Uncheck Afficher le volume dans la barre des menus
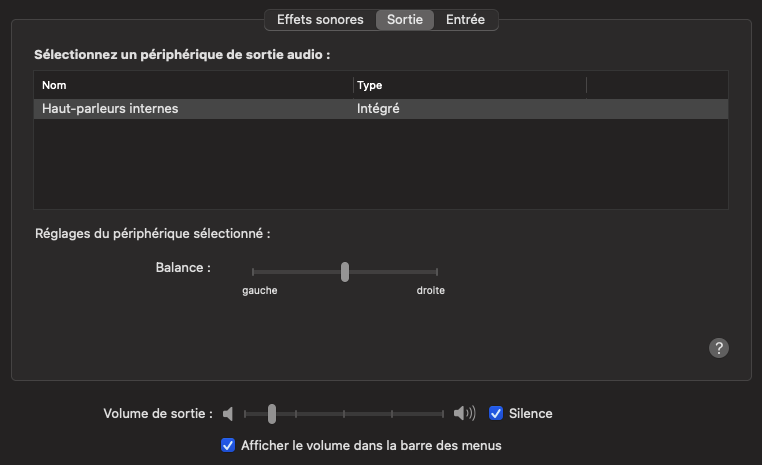Image resolution: width=762 pixels, height=465 pixels. coord(228,445)
